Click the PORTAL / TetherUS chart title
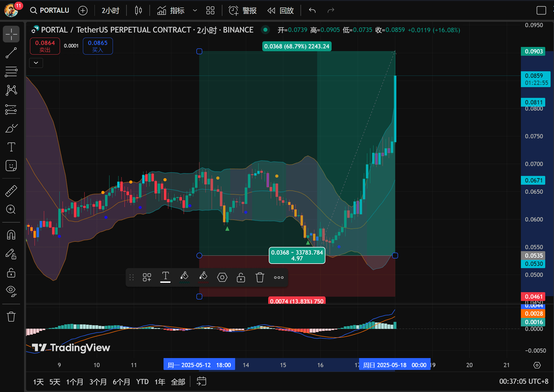Image resolution: width=554 pixels, height=392 pixels. (x=147, y=30)
